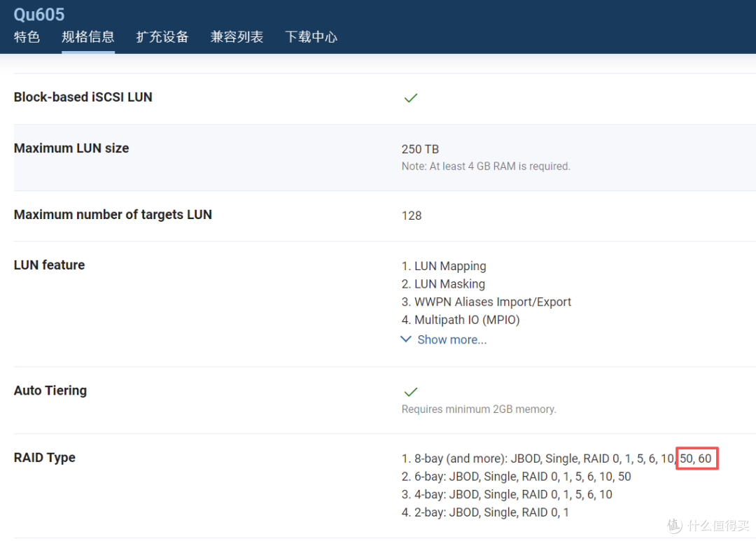Click the 'RAID Type' label

[44, 458]
